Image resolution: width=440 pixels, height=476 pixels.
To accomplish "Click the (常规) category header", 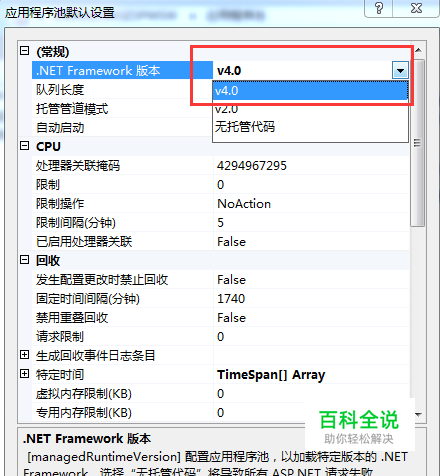I will [53, 52].
